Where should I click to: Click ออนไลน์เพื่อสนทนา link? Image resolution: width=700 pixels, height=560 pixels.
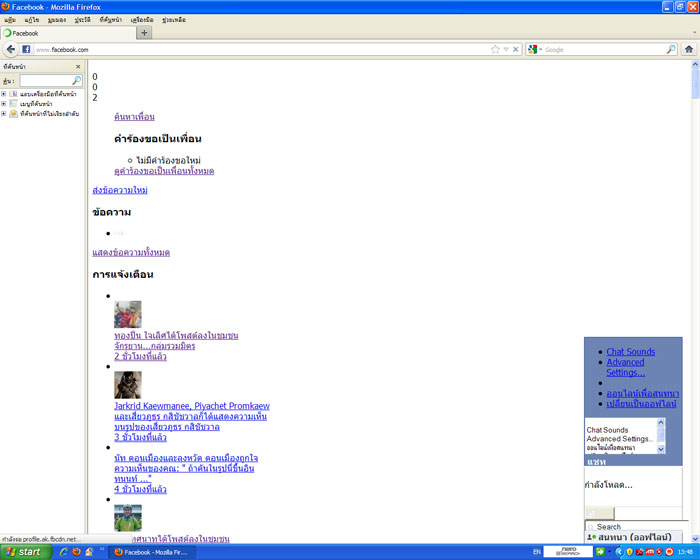pos(642,393)
